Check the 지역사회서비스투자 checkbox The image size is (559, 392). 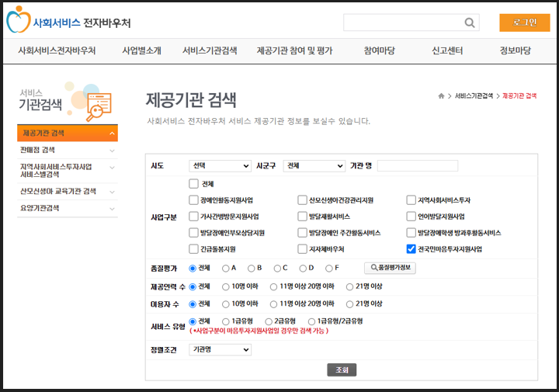[x=411, y=200]
